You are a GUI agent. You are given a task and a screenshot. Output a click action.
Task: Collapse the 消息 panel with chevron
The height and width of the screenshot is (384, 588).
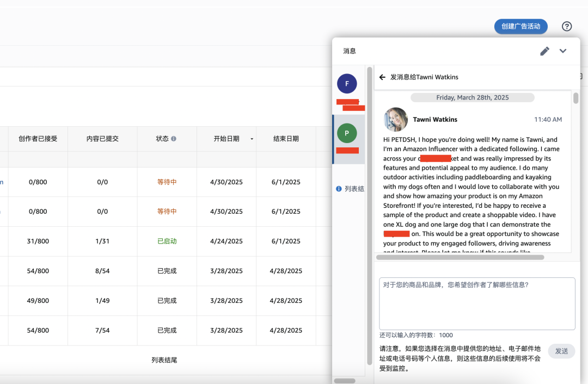coord(563,51)
